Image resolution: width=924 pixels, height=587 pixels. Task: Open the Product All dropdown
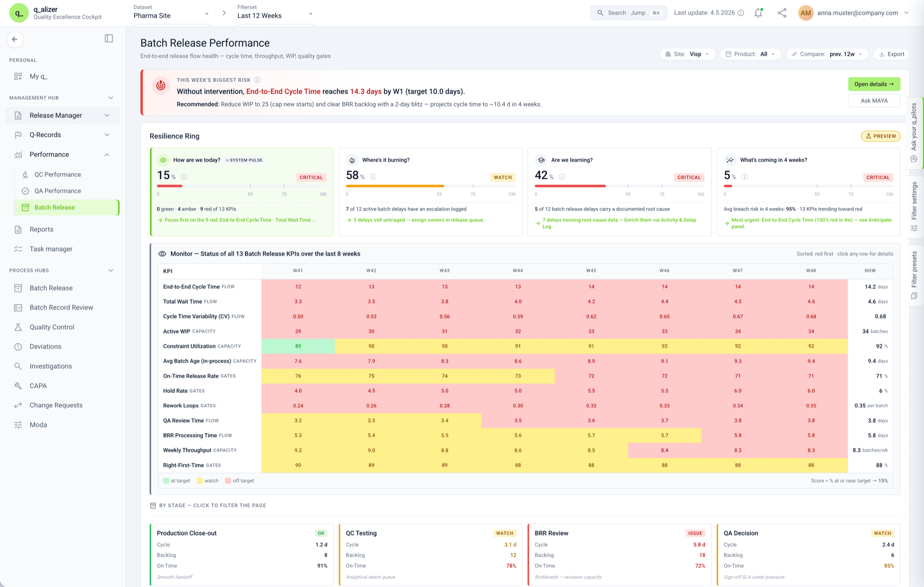pos(750,54)
